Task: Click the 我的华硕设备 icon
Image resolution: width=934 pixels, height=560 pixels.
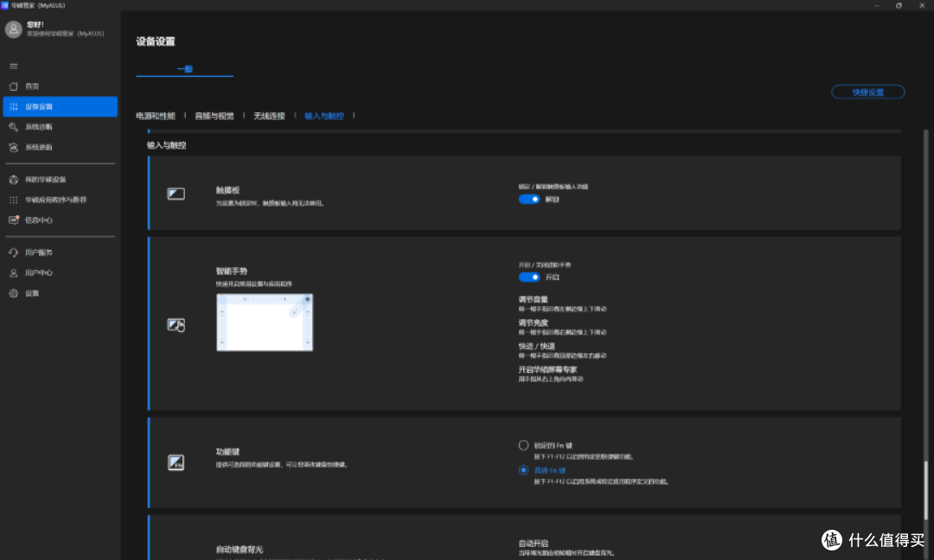Action: [x=14, y=179]
